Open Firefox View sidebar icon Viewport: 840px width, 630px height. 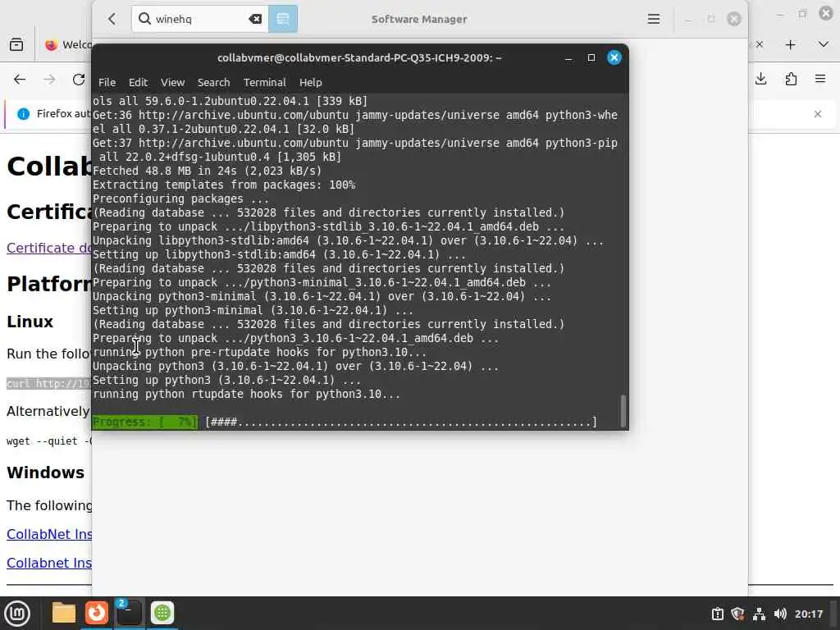pyautogui.click(x=16, y=44)
